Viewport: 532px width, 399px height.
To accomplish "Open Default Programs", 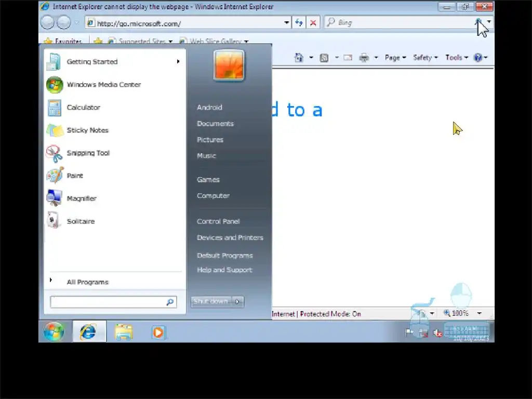I will pos(224,255).
